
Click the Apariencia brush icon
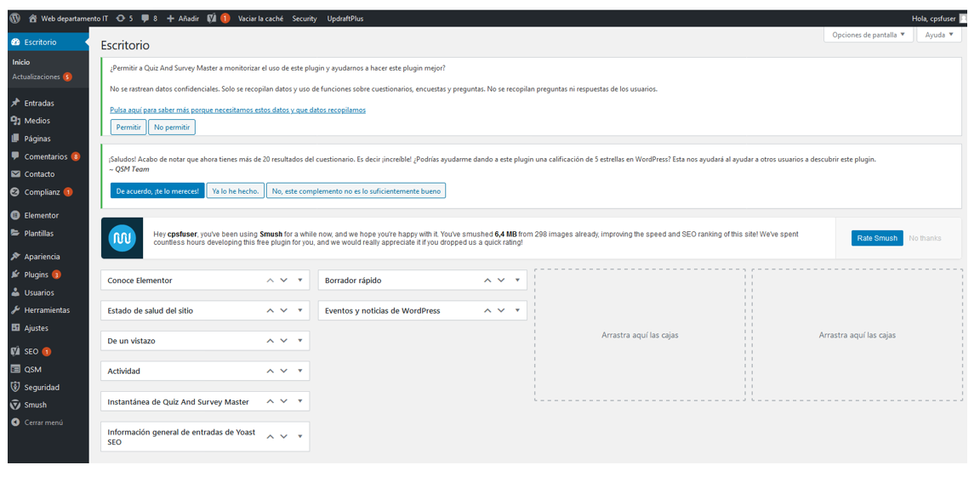pos(16,257)
